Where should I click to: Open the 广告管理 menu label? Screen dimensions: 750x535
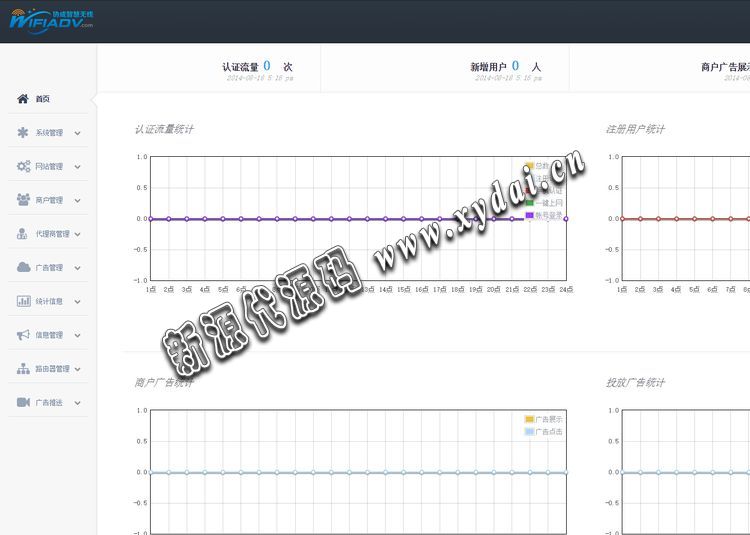49,268
